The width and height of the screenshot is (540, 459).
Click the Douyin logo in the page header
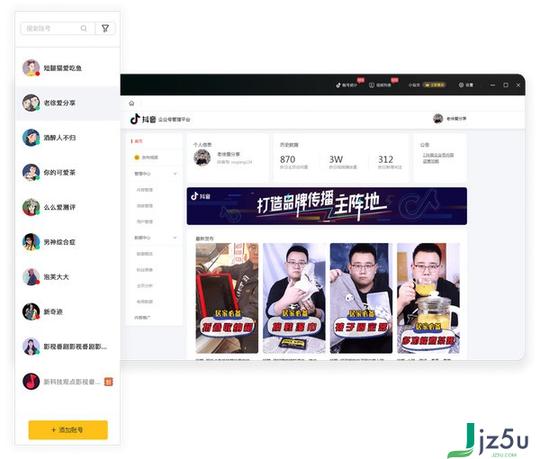[x=143, y=119]
